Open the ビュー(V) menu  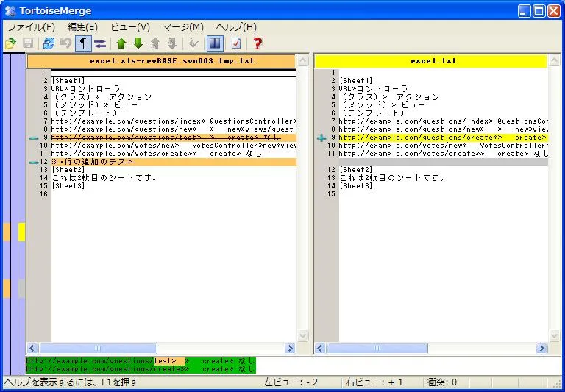click(x=130, y=27)
